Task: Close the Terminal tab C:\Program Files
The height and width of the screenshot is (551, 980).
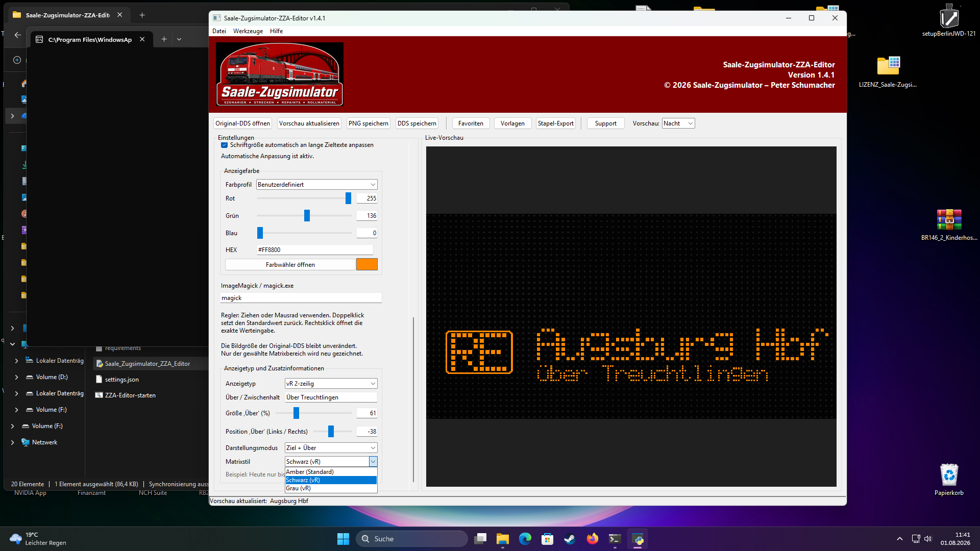Action: (142, 39)
